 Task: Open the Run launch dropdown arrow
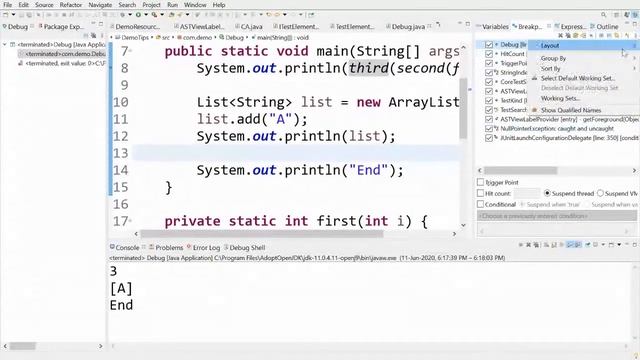(146, 15)
